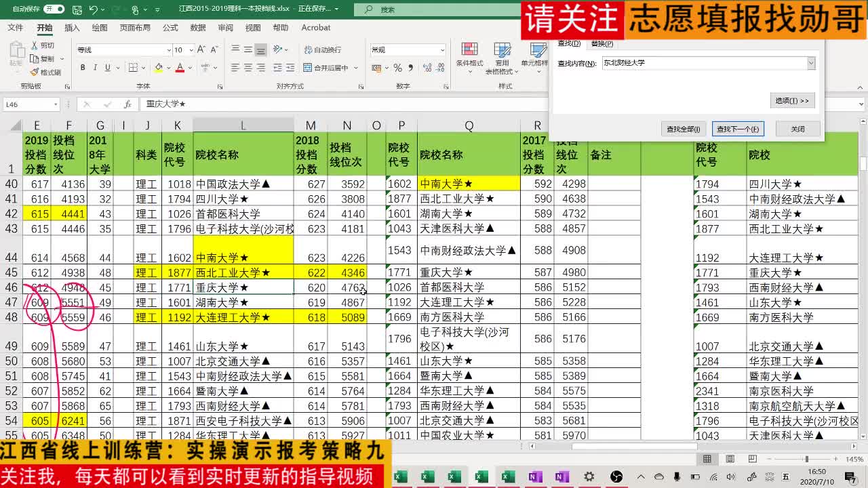
Task: Click the yellow fill color bucket
Action: click(x=158, y=68)
